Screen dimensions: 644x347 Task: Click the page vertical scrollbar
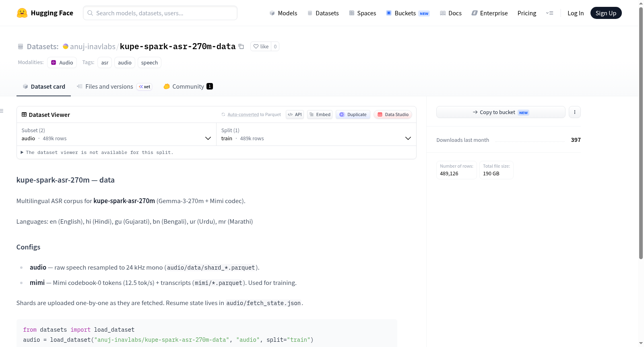[x=641, y=133]
